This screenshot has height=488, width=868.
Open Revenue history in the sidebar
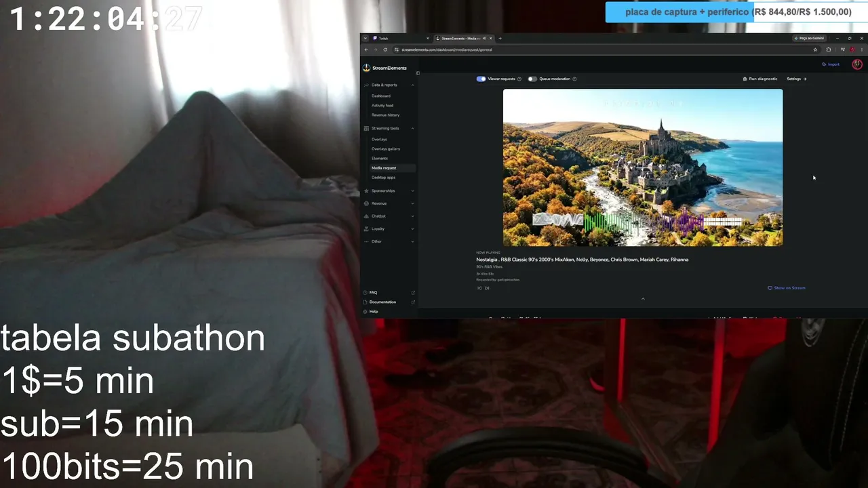[x=385, y=115]
